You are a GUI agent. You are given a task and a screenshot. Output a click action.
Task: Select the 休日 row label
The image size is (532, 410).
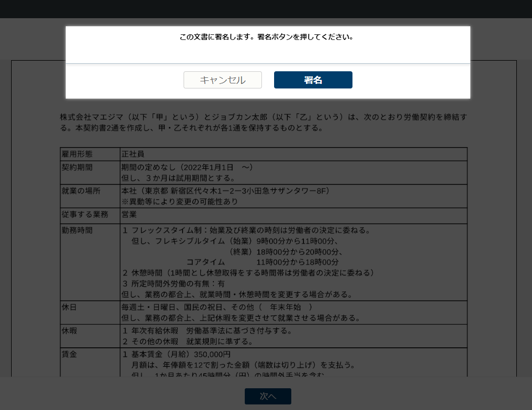pyautogui.click(x=69, y=307)
